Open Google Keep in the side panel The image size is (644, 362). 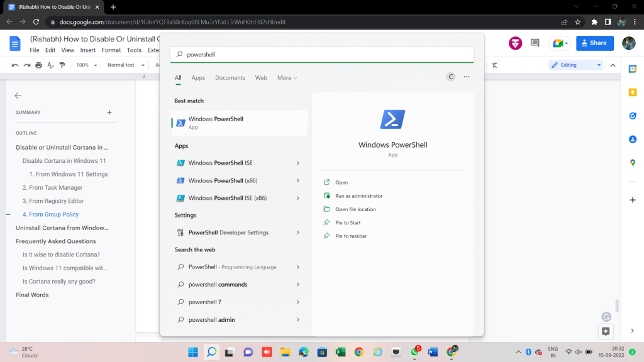point(633,92)
